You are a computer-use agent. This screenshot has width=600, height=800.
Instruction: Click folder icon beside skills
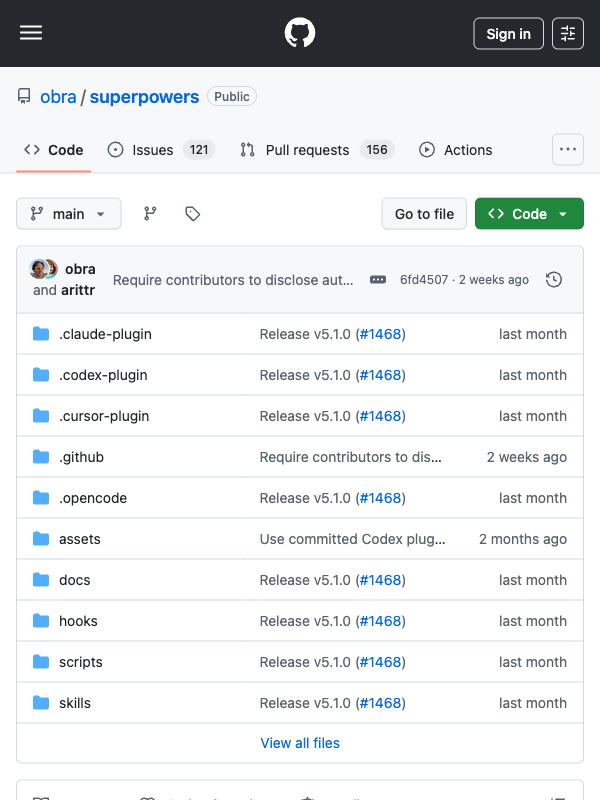point(41,703)
